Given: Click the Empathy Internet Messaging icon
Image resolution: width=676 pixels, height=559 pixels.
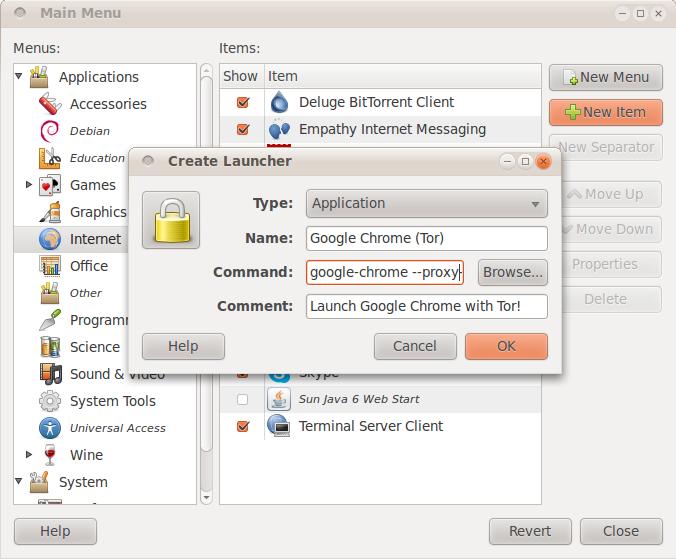Looking at the screenshot, I should pos(279,129).
